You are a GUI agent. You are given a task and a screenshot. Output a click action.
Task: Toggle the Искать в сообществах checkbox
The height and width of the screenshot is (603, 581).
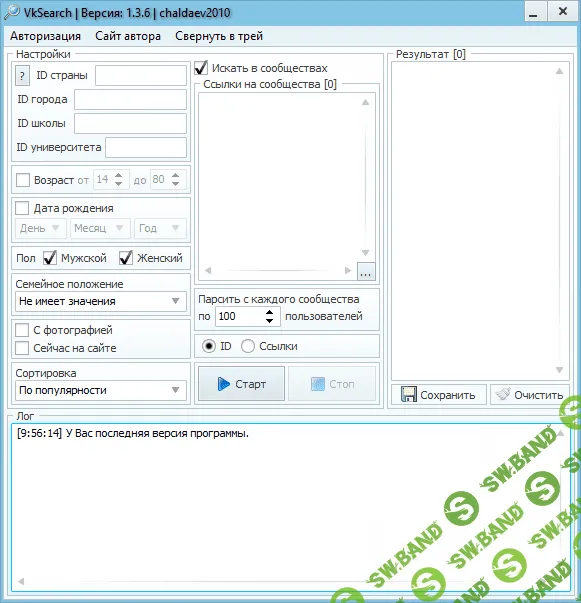[201, 68]
